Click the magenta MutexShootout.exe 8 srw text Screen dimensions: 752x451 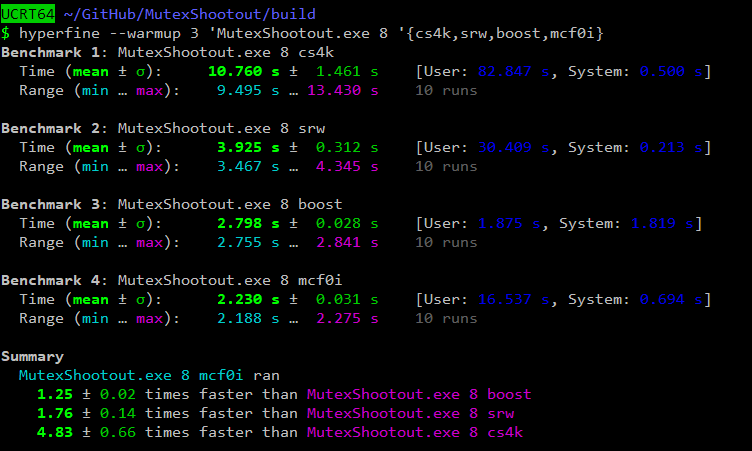tap(411, 414)
